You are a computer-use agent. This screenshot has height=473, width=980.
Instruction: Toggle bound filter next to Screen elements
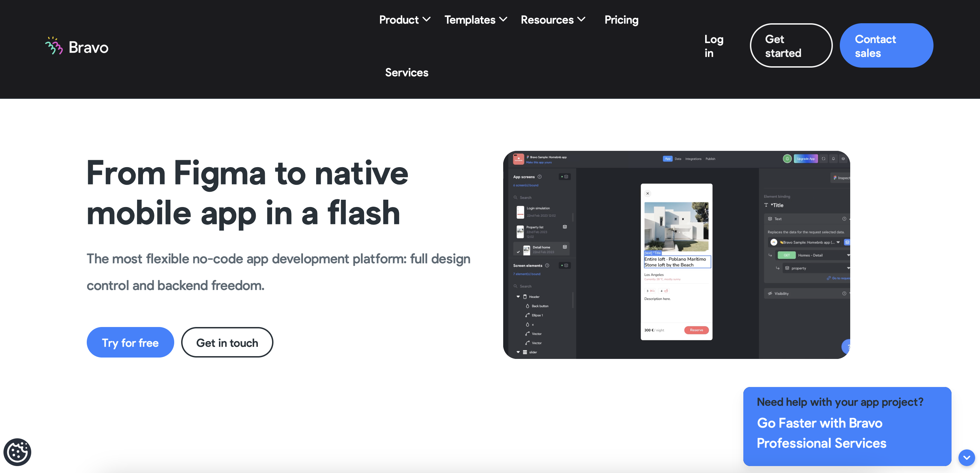pyautogui.click(x=565, y=265)
